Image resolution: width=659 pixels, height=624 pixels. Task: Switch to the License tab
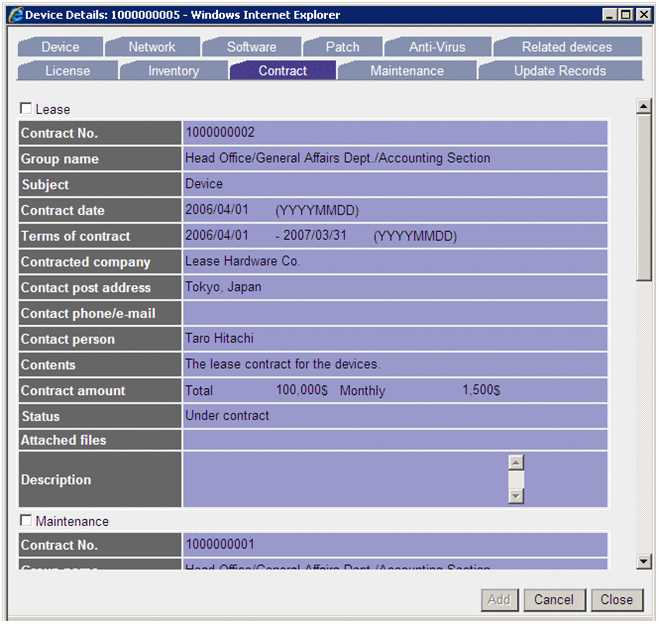[67, 70]
